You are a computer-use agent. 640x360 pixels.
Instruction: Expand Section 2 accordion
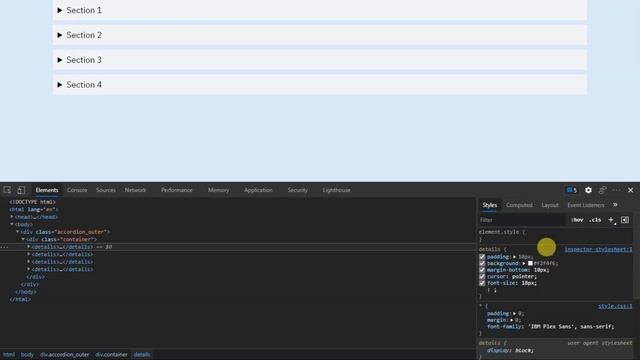coord(320,35)
